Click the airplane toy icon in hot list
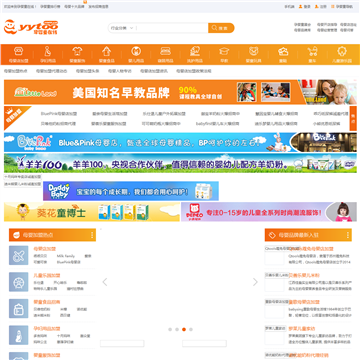This screenshot has height=360, width=360. point(19,255)
